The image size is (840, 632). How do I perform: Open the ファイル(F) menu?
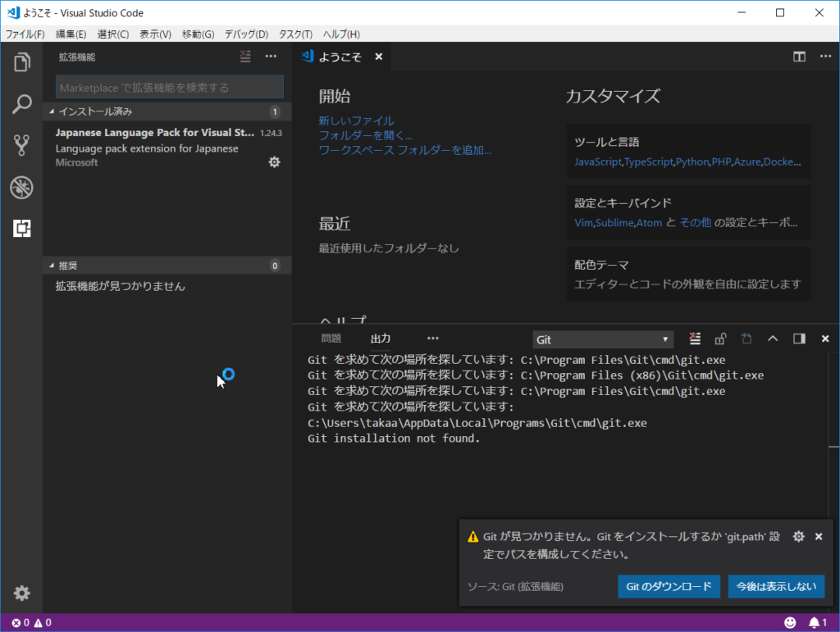pyautogui.click(x=25, y=34)
